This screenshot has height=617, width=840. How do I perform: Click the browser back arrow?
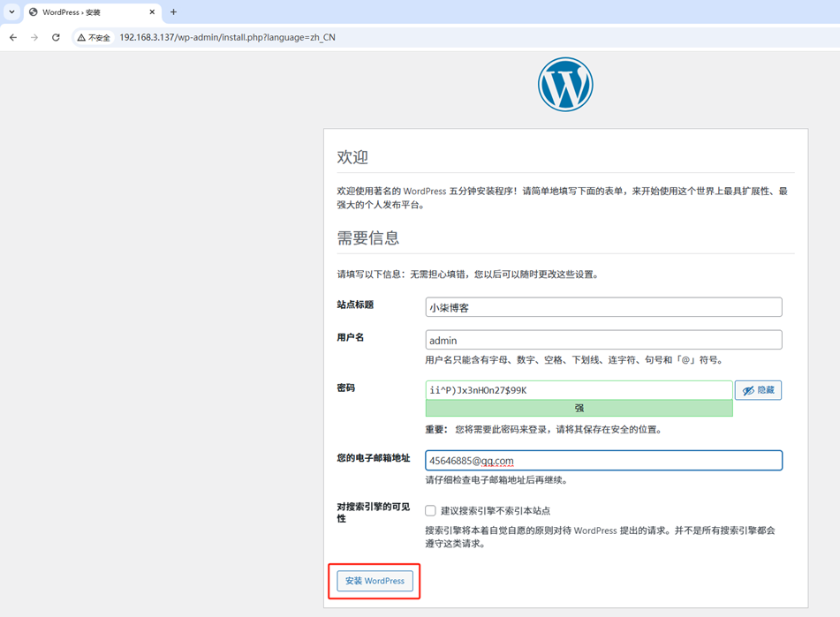click(13, 37)
